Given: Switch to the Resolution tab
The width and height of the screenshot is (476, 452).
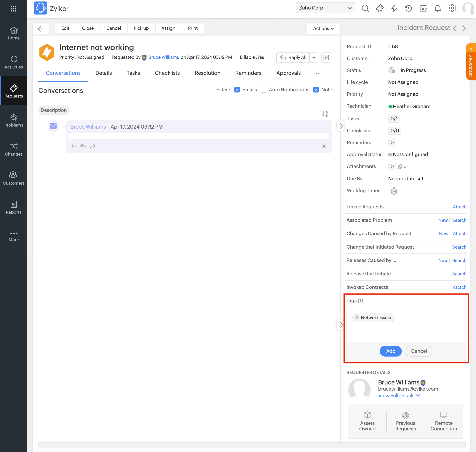Looking at the screenshot, I should pos(207,73).
